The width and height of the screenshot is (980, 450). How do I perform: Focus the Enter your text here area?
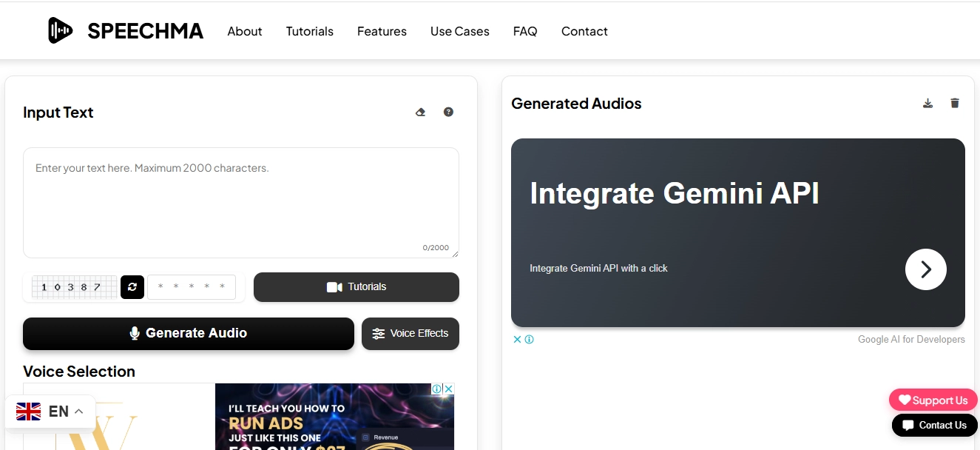click(240, 200)
